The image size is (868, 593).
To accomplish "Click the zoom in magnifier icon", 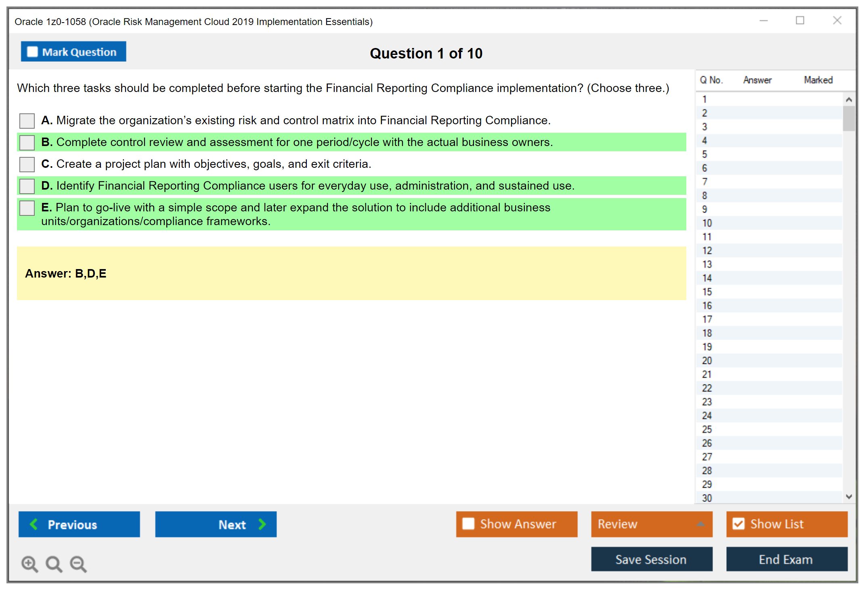I will click(x=29, y=564).
